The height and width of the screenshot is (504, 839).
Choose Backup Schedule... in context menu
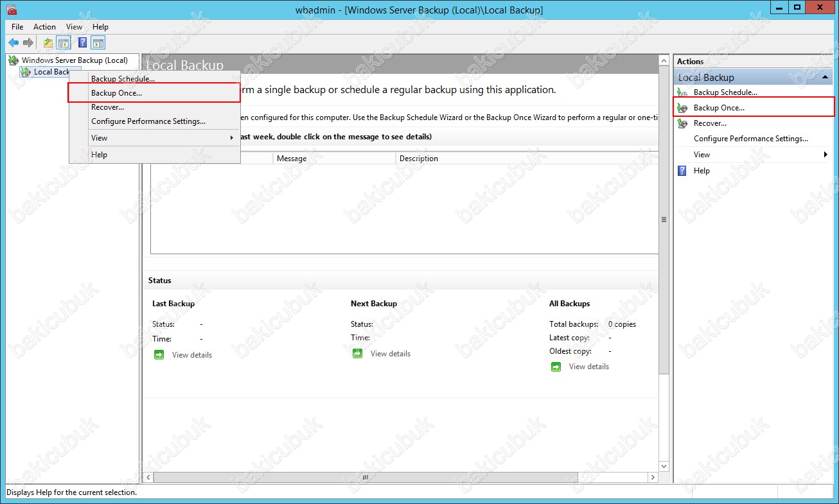pos(155,79)
